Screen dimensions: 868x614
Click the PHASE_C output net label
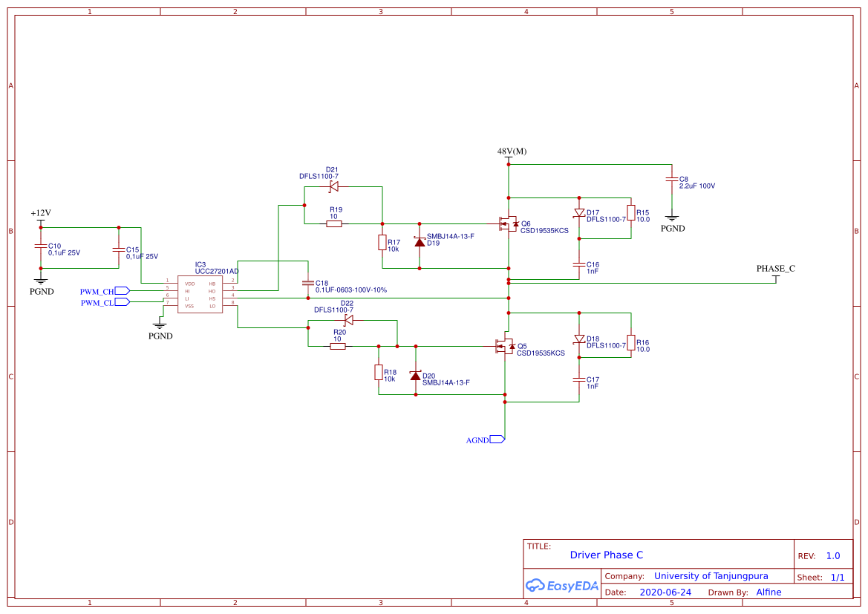click(774, 269)
